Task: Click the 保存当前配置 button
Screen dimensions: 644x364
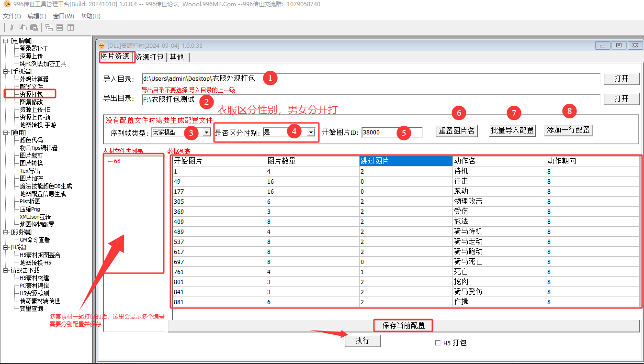Action: [403, 326]
